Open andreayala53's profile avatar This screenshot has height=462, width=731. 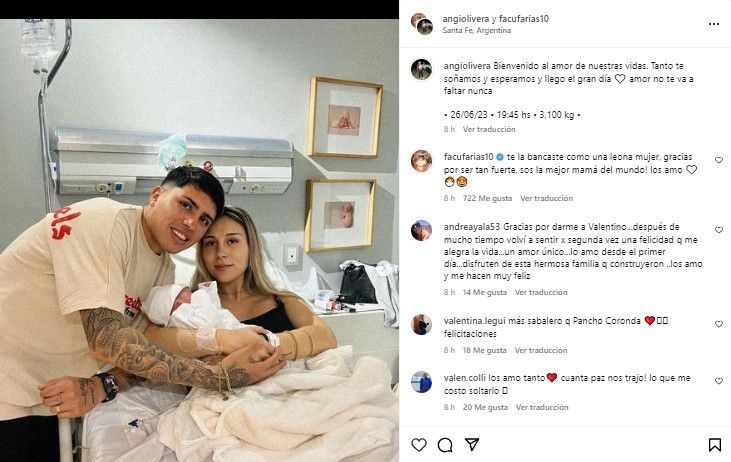pos(421,230)
